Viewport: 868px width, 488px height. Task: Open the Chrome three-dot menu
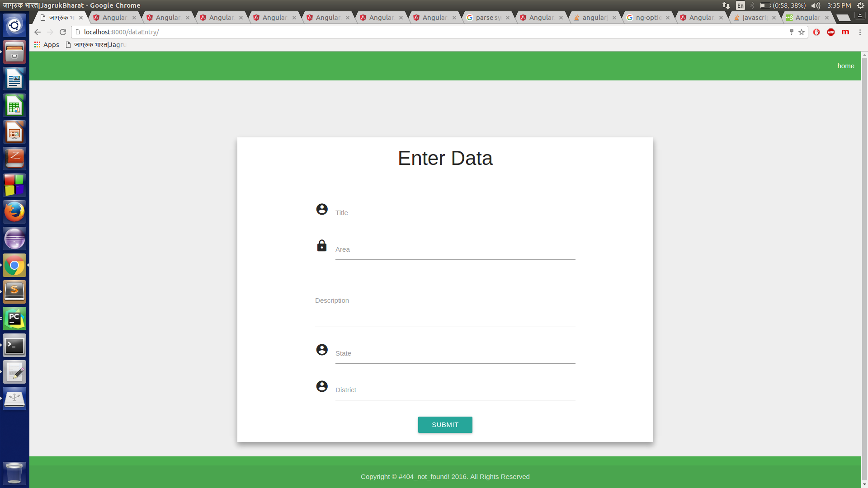pos(860,32)
